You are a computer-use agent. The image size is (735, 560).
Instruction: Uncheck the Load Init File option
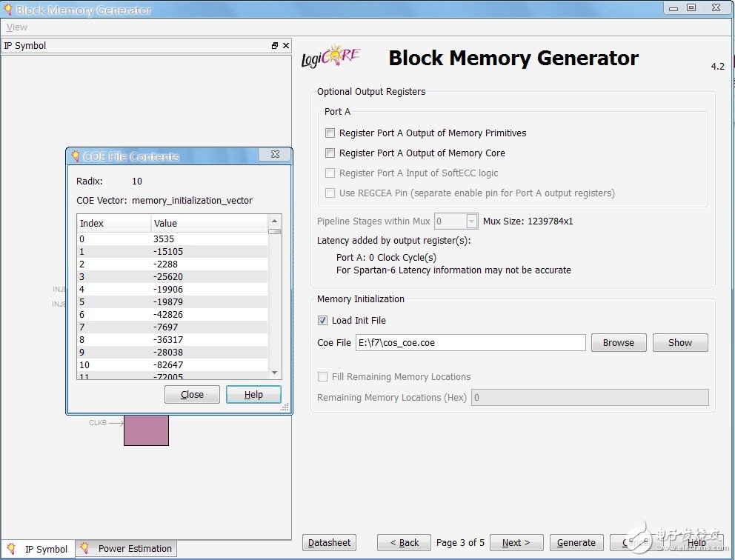322,321
